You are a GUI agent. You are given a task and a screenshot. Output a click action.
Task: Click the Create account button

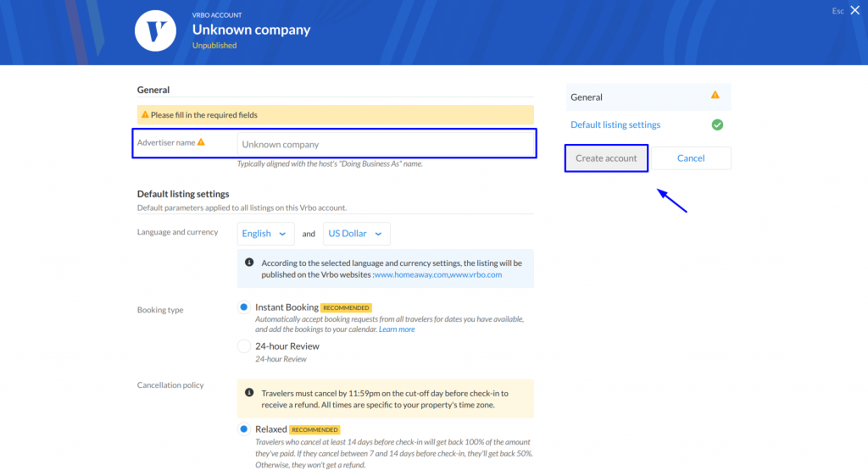[x=606, y=158]
